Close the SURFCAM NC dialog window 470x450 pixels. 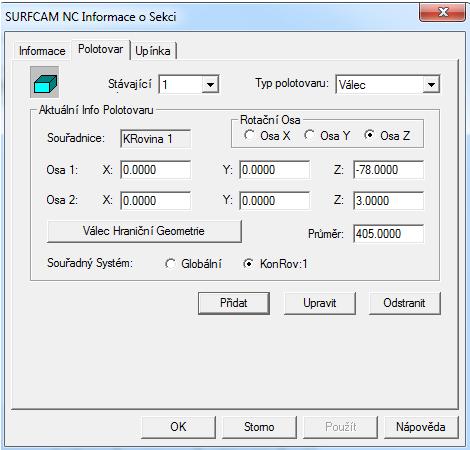(442, 12)
